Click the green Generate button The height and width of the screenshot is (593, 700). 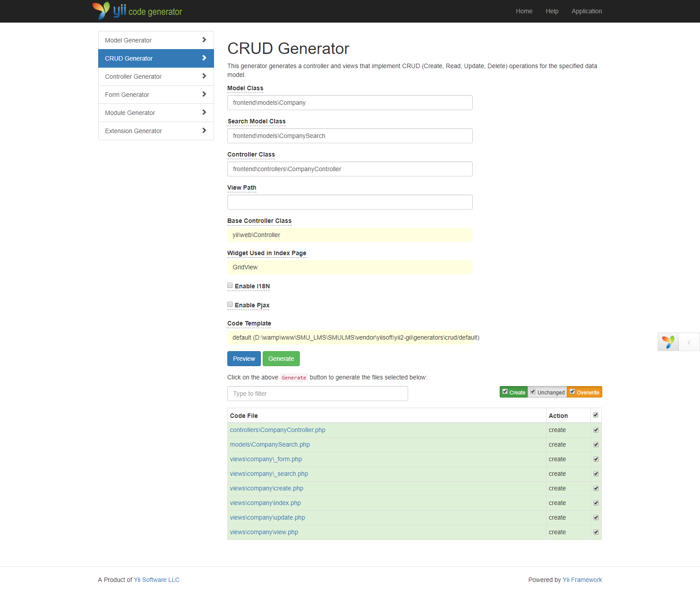281,359
